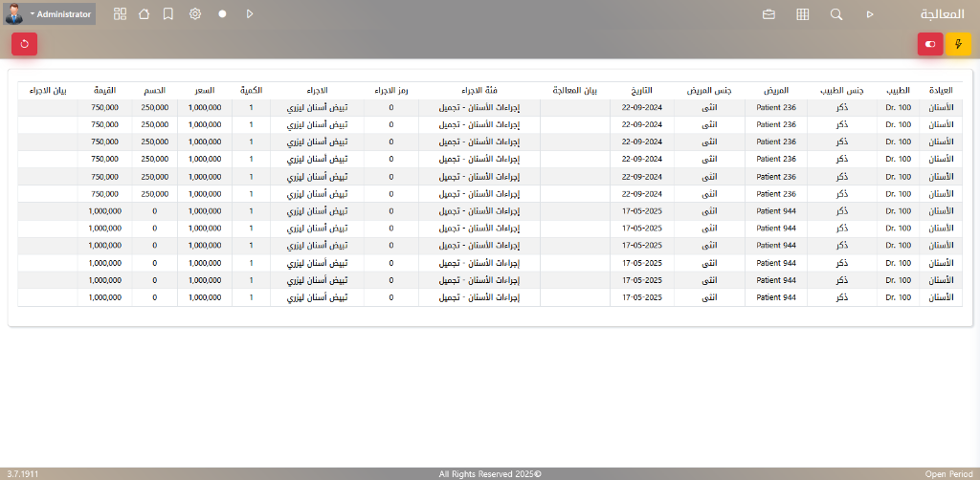Screen dimensions: 980x480
Task: Click the bookmark icon
Action: 168,14
